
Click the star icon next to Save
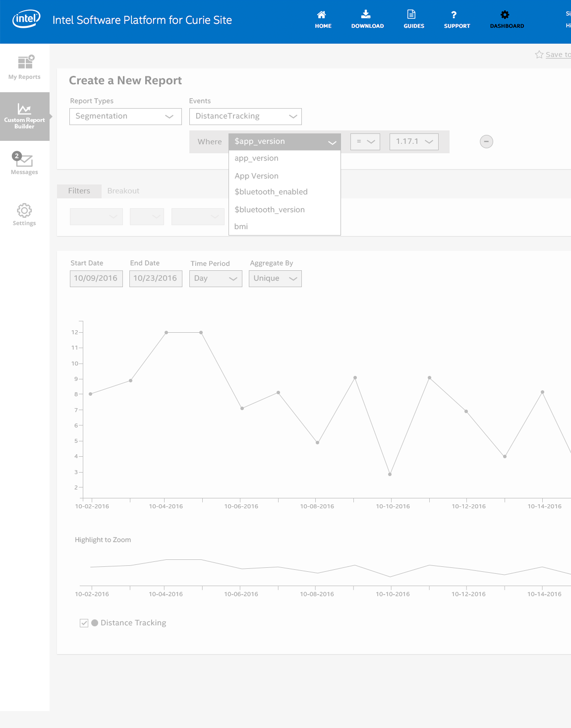[x=539, y=55]
